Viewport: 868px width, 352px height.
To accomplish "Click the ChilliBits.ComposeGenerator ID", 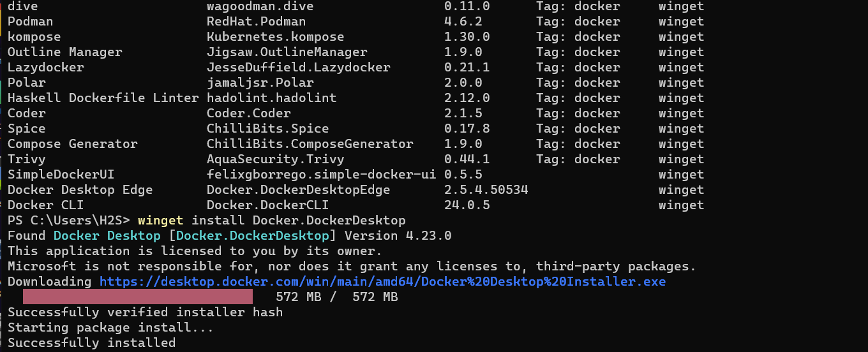I will point(310,144).
